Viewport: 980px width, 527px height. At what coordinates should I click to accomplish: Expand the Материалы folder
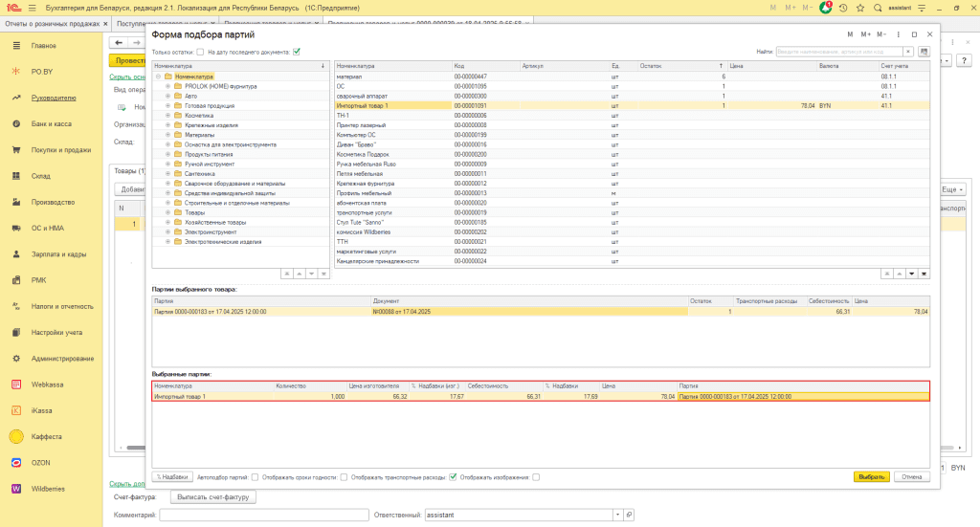click(167, 134)
